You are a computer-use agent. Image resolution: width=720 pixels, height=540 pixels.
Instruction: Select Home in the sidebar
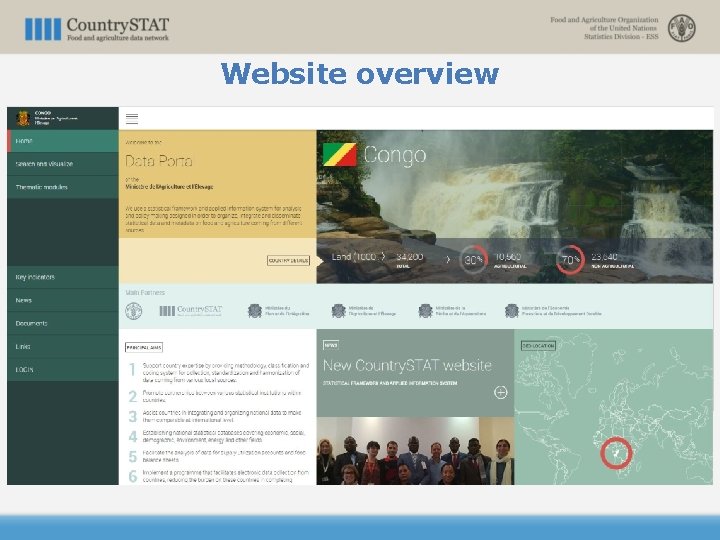pyautogui.click(x=63, y=141)
